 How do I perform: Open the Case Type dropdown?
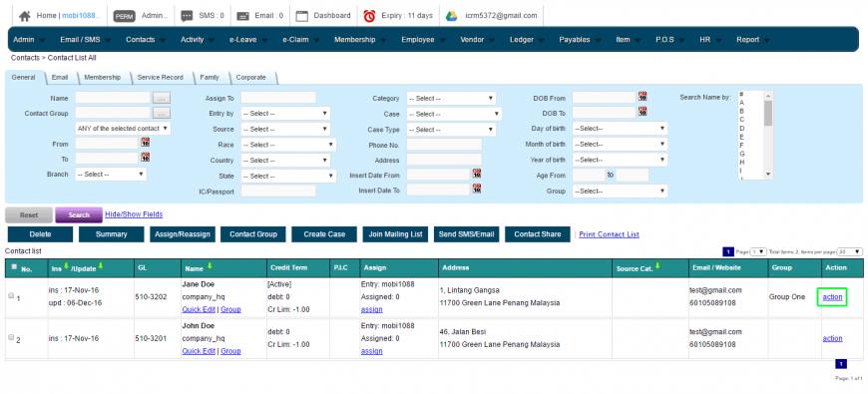(x=451, y=130)
